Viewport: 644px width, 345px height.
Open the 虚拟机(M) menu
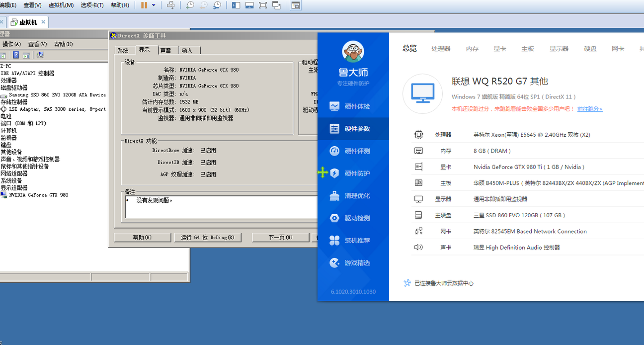tap(61, 5)
